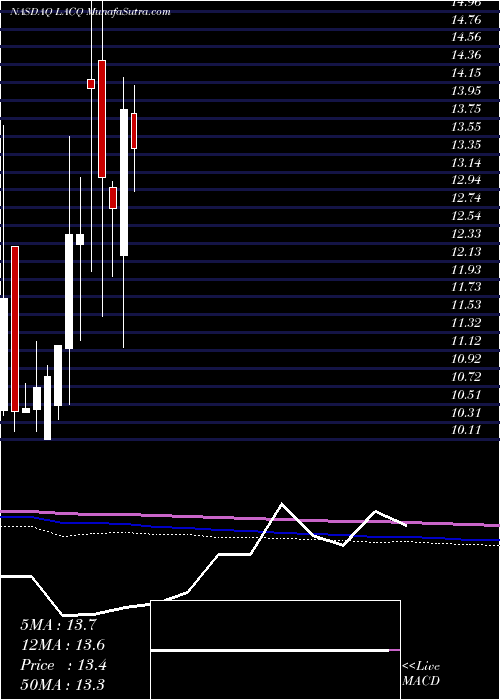Click the <<Live MACD label
This screenshot has height=700, width=500.
(x=421, y=674)
